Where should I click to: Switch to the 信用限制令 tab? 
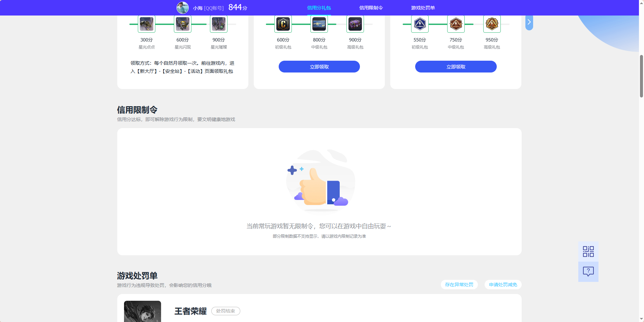click(x=371, y=7)
